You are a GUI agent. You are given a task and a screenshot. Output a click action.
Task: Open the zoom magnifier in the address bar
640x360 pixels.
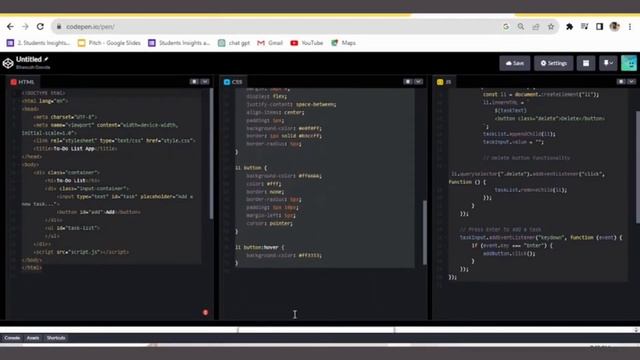(x=521, y=27)
